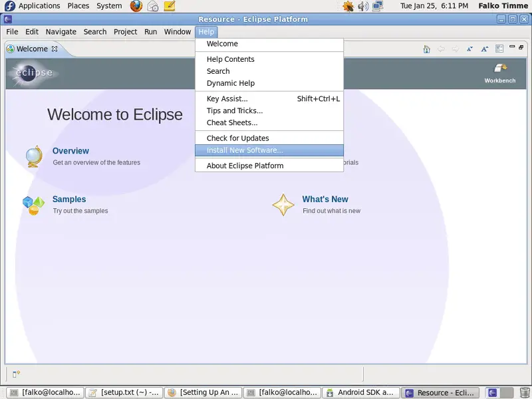
Task: Click the clock showing Tue Jan 25
Action: click(434, 6)
